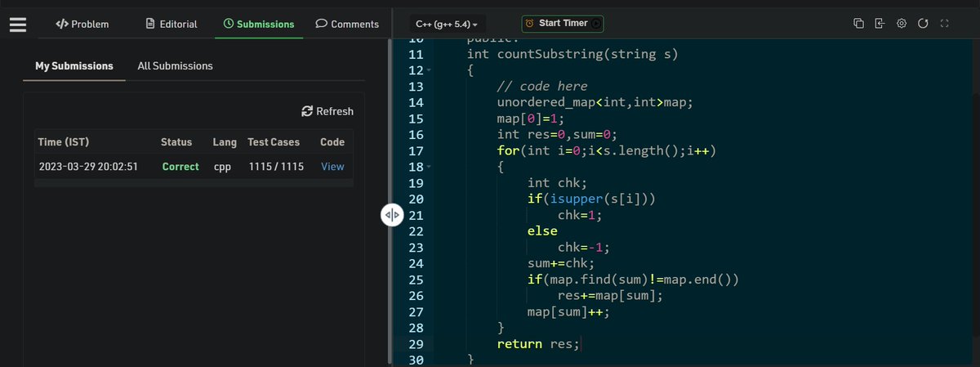Select the My Submissions sub-tab
This screenshot has width=980, height=367.
[74, 65]
